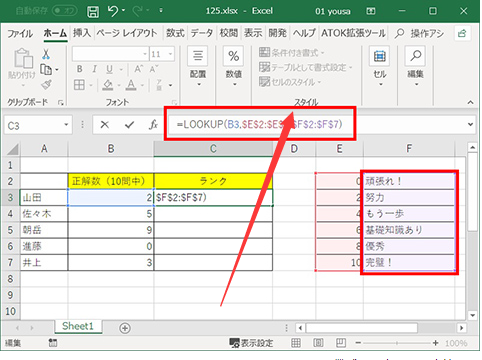Click the zoom slider in status bar
482x360 pixels.
click(x=397, y=343)
